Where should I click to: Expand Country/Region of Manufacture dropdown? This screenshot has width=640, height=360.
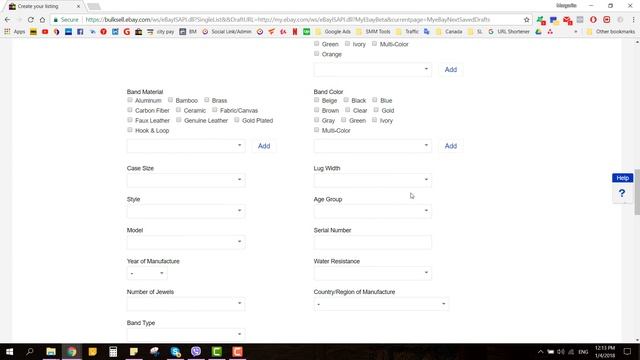[381, 304]
